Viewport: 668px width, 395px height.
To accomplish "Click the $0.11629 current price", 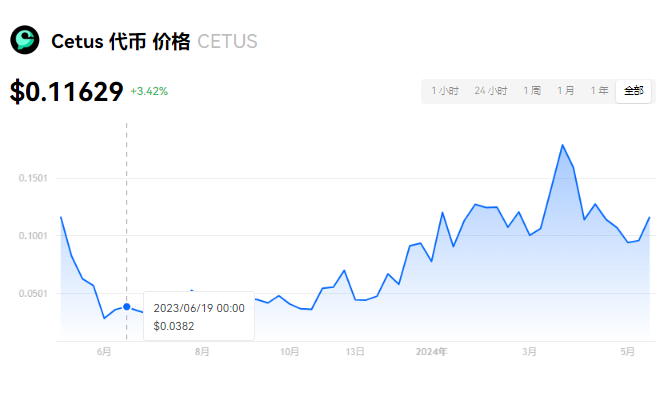I will (67, 91).
